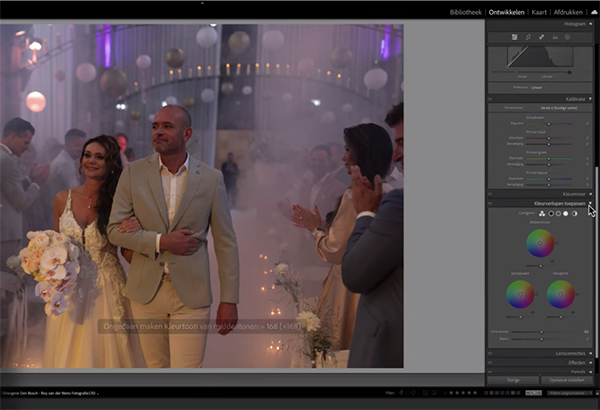Open the Puntcurve Lineair dropdown
Screen dimensions: 600x410
pos(538,87)
